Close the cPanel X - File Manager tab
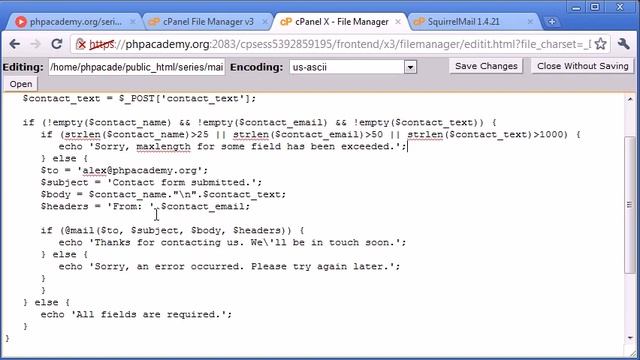This screenshot has height=360, width=640. click(398, 22)
